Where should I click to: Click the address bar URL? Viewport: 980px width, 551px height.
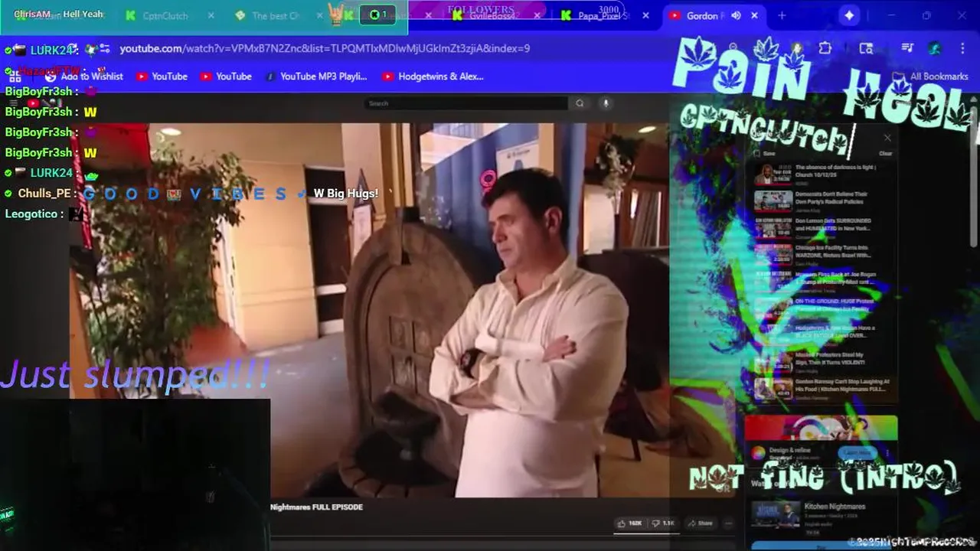tap(325, 48)
